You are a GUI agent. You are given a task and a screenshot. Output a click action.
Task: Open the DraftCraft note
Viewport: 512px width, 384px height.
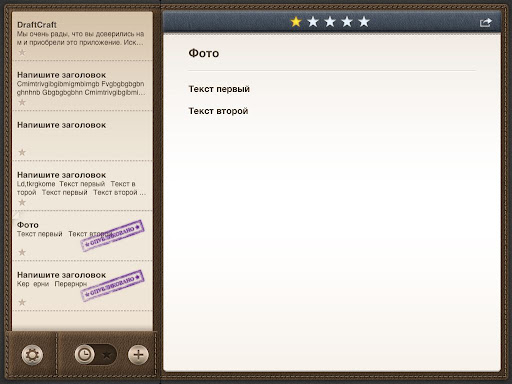tap(82, 36)
